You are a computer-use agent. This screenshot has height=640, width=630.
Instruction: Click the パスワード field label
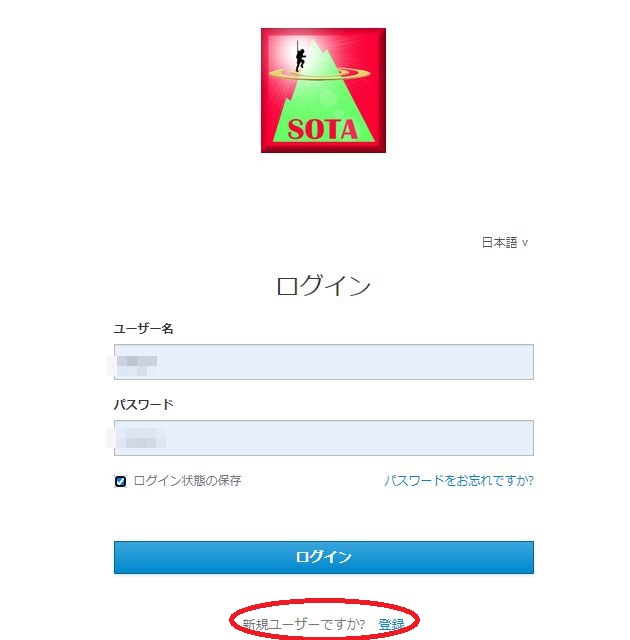click(143, 404)
